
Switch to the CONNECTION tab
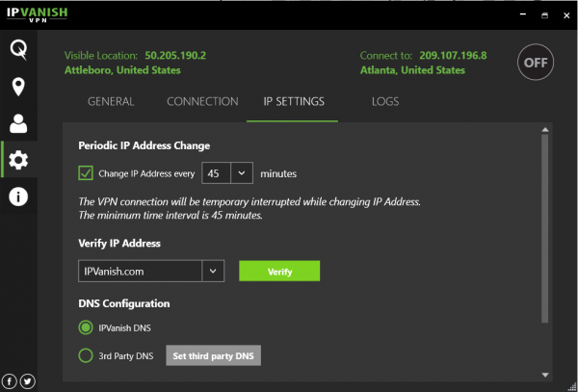click(x=202, y=101)
